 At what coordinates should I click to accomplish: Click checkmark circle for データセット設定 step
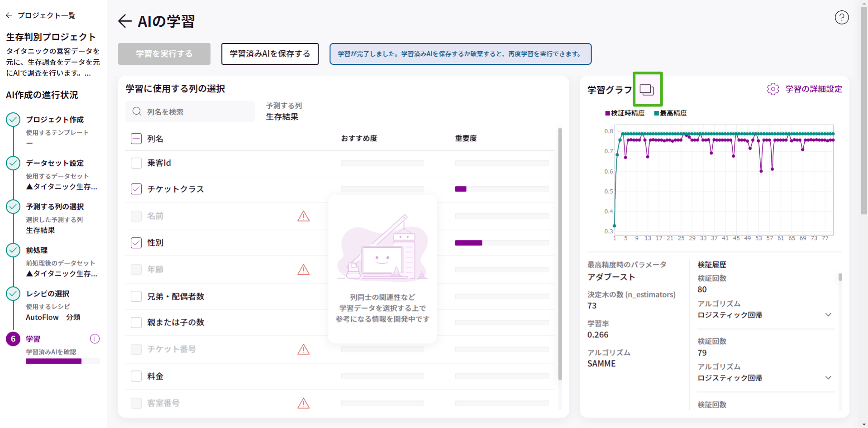coord(13,163)
